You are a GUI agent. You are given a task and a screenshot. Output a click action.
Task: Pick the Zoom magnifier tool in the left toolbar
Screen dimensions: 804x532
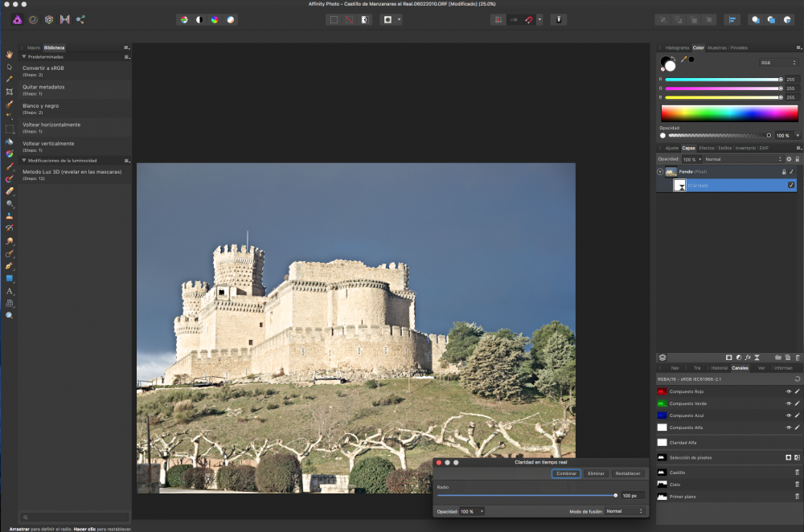pyautogui.click(x=10, y=316)
